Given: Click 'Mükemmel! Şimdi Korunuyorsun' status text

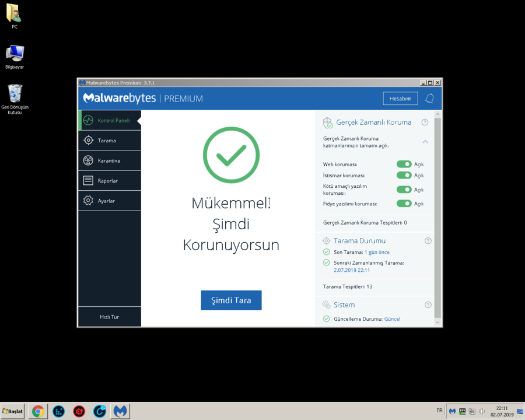Looking at the screenshot, I should [231, 224].
